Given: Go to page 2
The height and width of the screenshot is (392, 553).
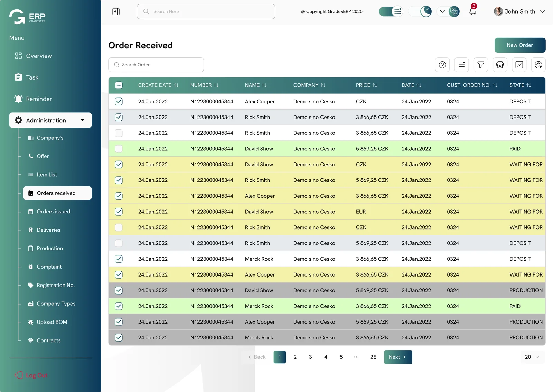Looking at the screenshot, I should (x=295, y=357).
